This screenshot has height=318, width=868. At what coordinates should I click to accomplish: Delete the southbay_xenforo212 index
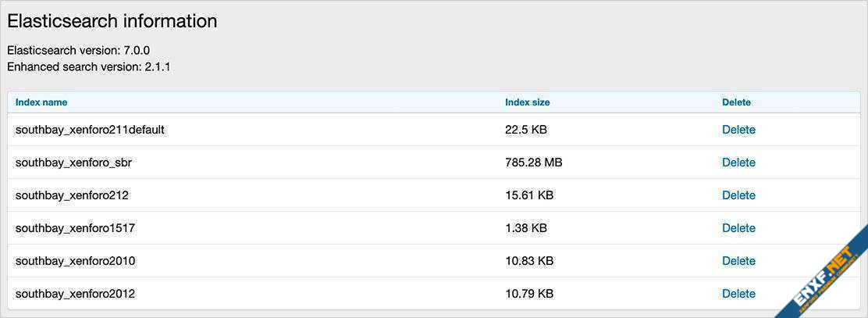[738, 195]
